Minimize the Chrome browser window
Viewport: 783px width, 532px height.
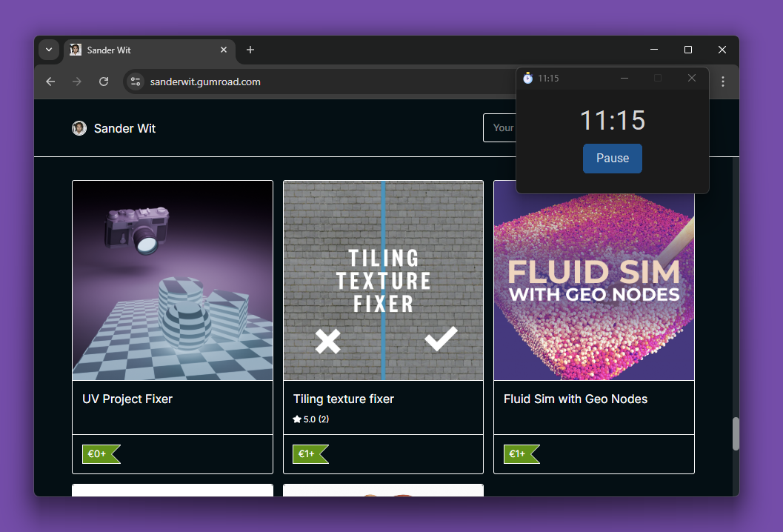tap(653, 50)
